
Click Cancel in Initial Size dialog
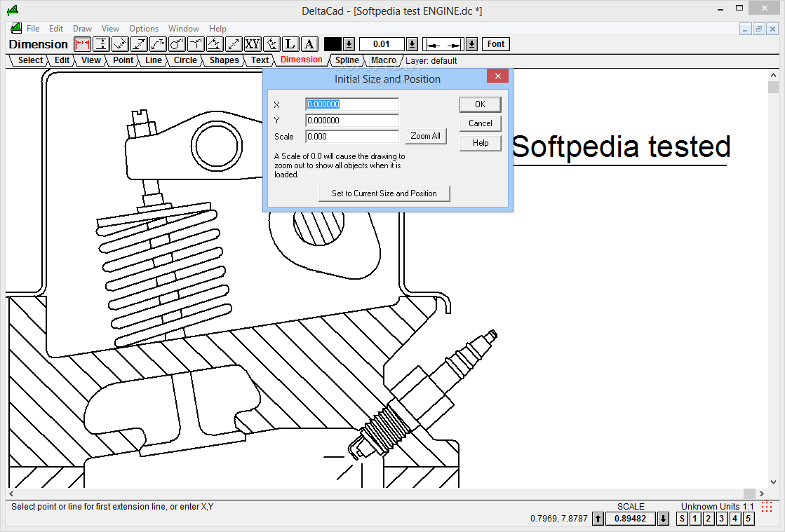[480, 123]
